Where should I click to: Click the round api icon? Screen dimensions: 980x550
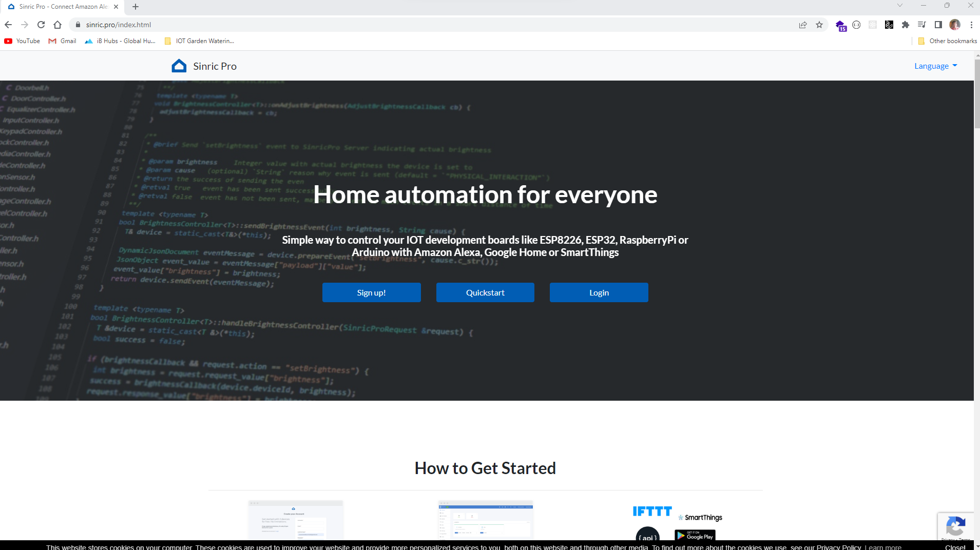647,534
